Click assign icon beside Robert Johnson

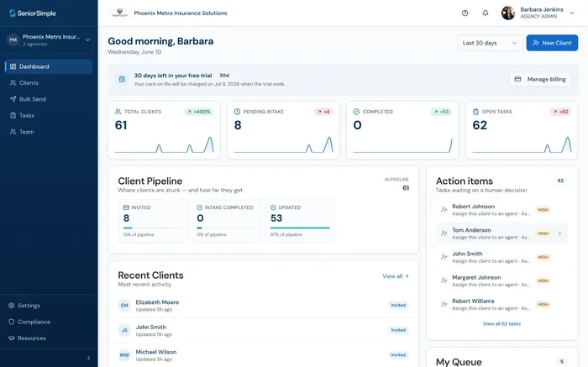point(444,210)
